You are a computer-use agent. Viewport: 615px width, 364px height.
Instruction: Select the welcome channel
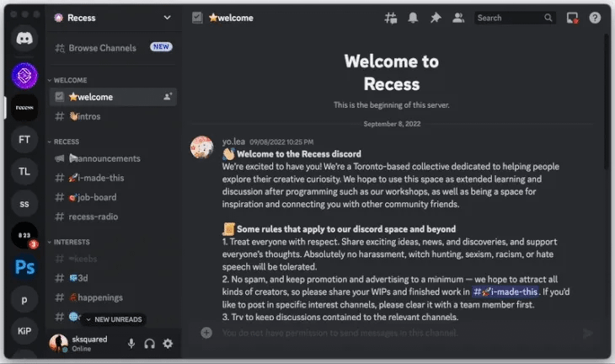(x=113, y=97)
